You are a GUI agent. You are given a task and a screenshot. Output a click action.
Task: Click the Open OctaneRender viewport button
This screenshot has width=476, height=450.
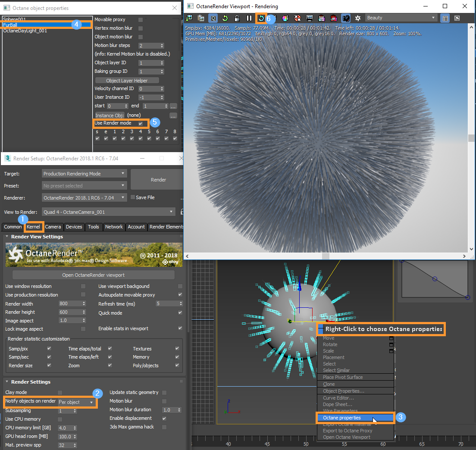tap(93, 275)
